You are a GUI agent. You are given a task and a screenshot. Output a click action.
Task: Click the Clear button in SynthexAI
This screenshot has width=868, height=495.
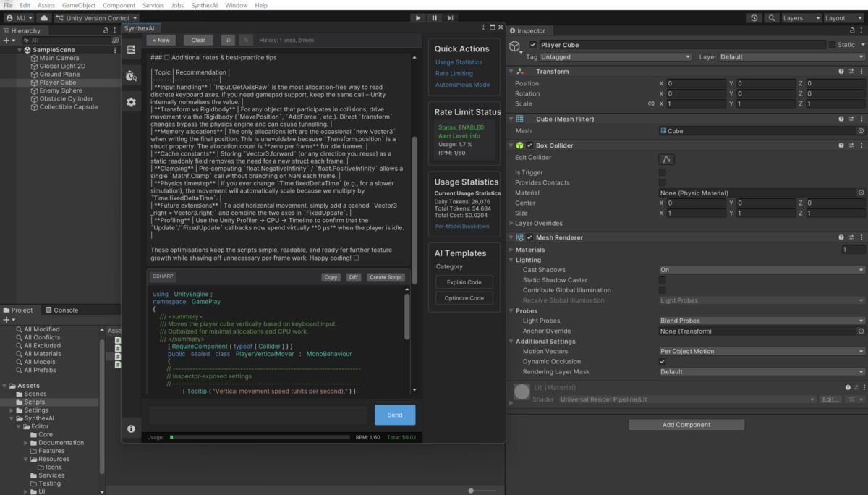point(198,40)
